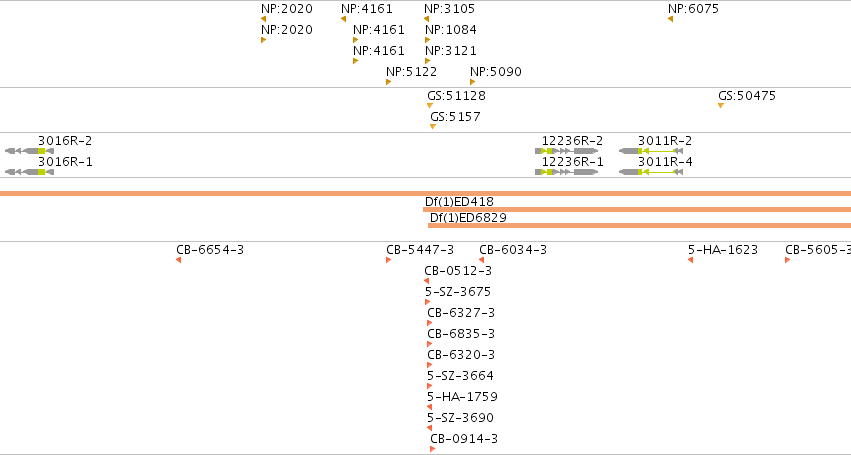The height and width of the screenshot is (455, 851).
Task: Click the GS:50475 downward triangle marker
Action: click(721, 105)
